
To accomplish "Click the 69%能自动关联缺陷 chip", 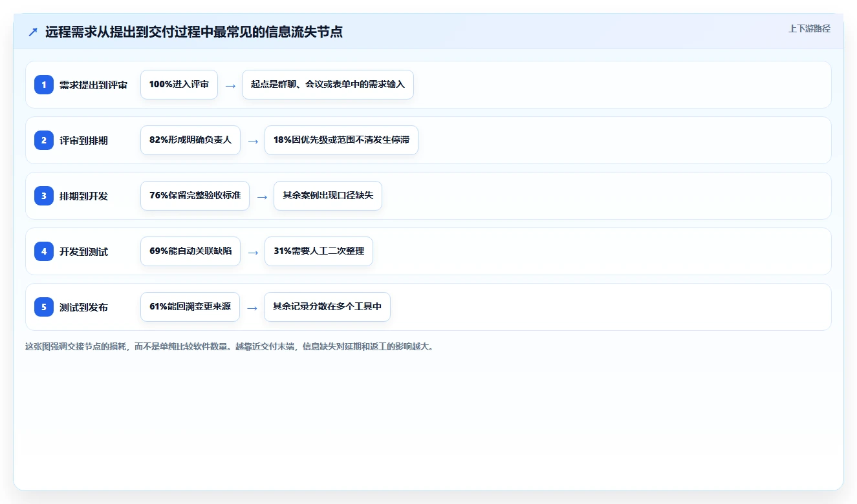I will pos(190,251).
